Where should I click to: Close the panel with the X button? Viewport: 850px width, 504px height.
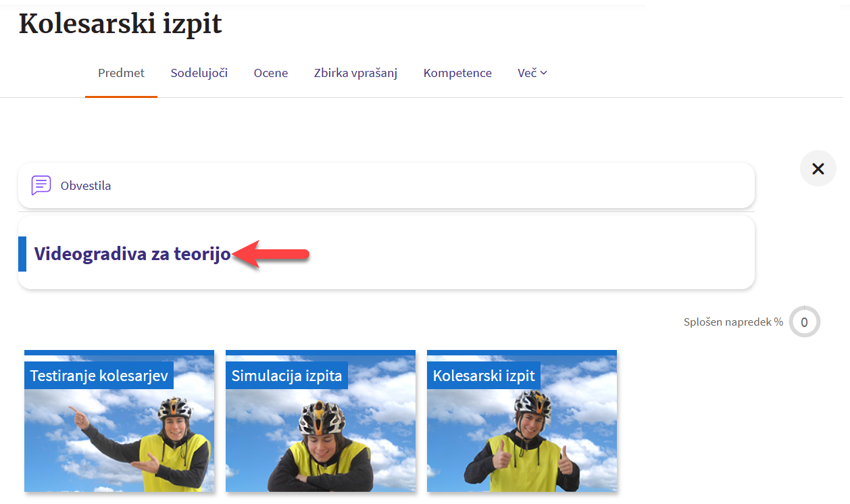[x=818, y=169]
